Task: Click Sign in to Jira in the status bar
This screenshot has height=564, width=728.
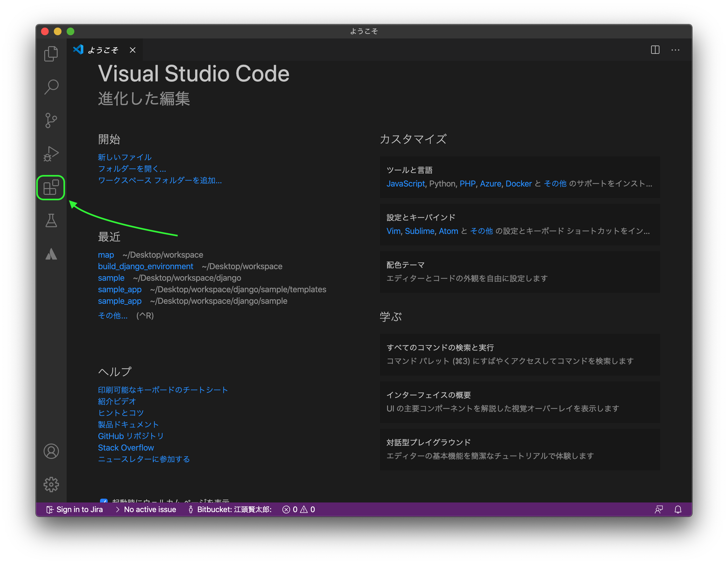Action: 75,509
